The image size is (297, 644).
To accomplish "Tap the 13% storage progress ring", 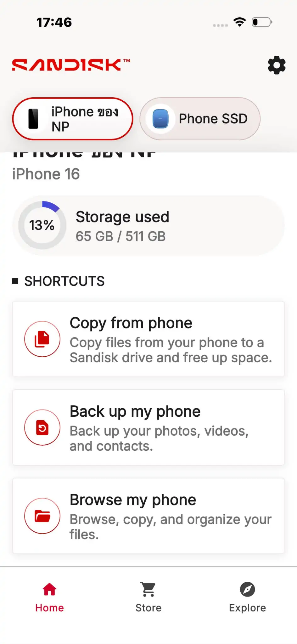I will (x=42, y=225).
